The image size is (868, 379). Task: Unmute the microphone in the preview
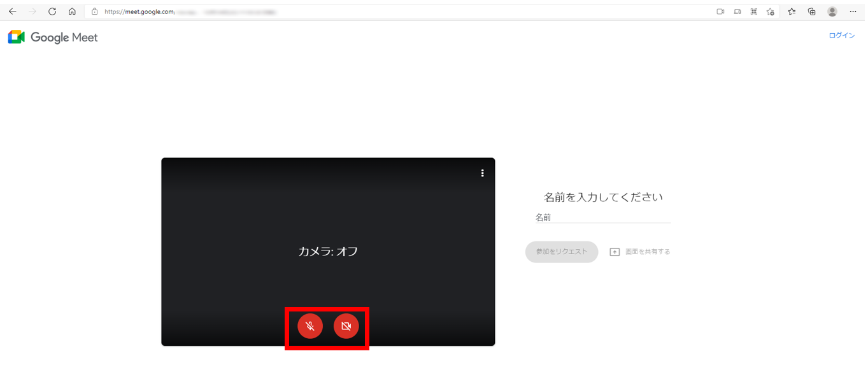(310, 326)
